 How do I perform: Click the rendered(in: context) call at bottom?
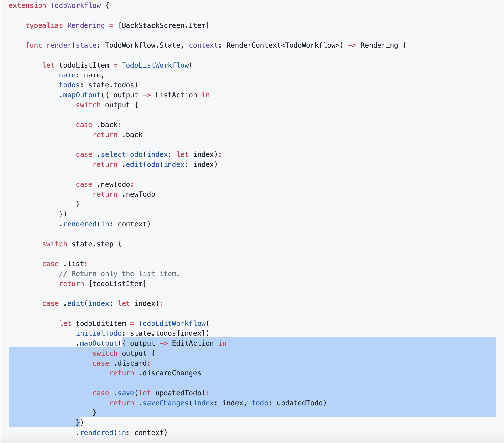coord(122,432)
